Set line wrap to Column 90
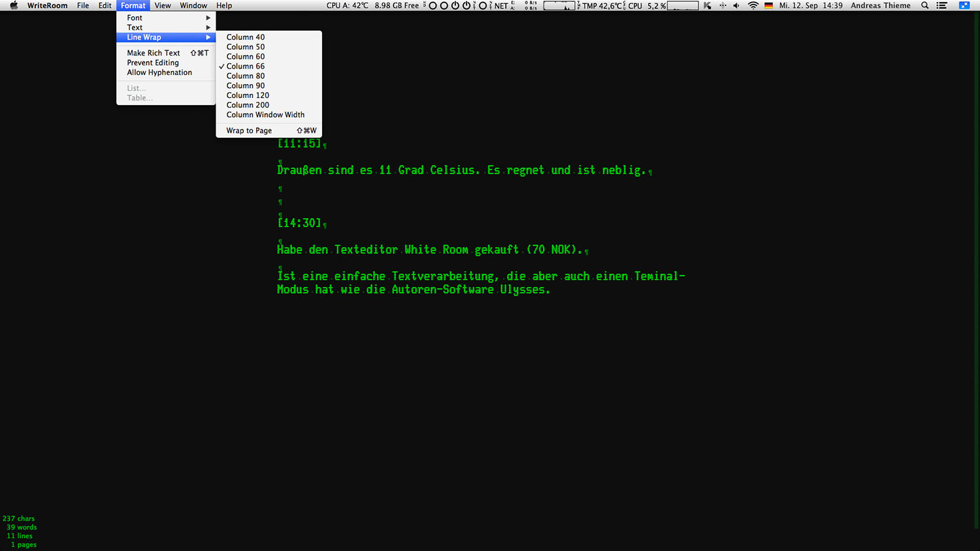The height and width of the screenshot is (551, 980). pos(269,86)
